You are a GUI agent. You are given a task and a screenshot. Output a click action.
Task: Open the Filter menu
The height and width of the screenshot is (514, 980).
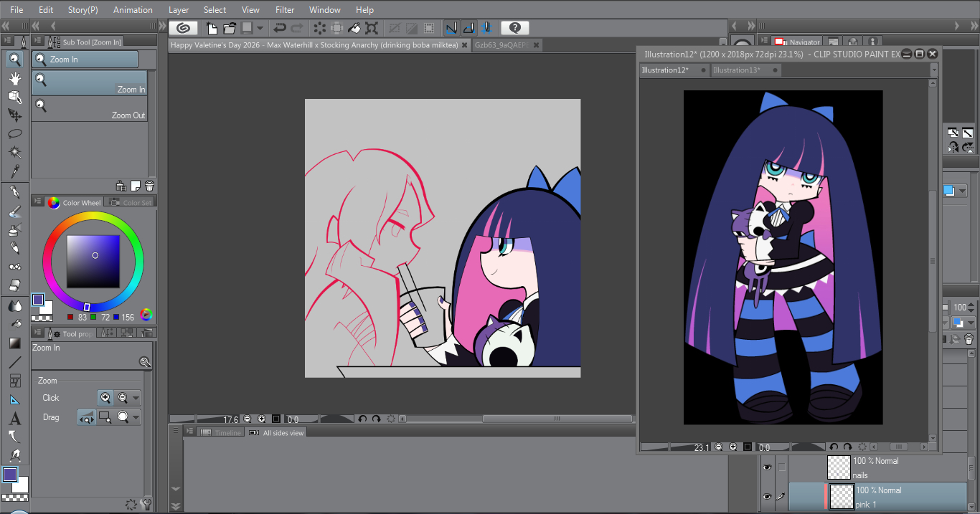(x=285, y=10)
